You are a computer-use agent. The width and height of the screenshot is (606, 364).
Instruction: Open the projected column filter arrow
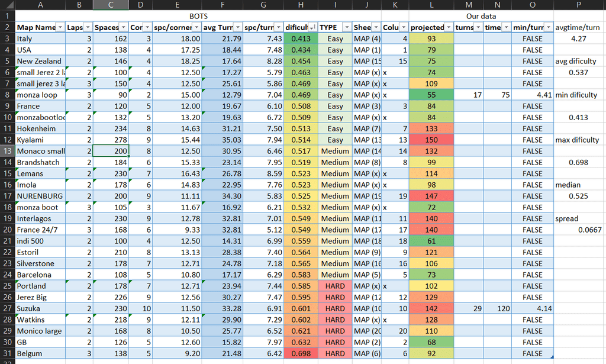[449, 27]
